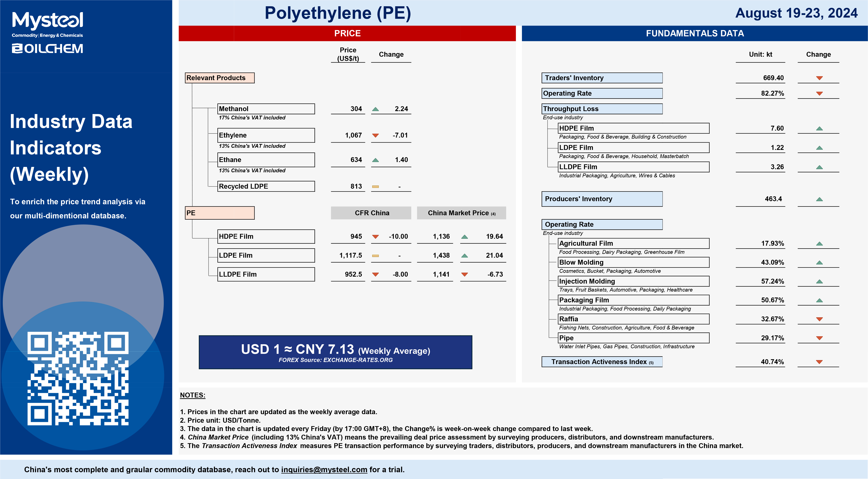The width and height of the screenshot is (868, 479).
Task: Click the Producers' Inventory value 463.4
Action: click(773, 199)
